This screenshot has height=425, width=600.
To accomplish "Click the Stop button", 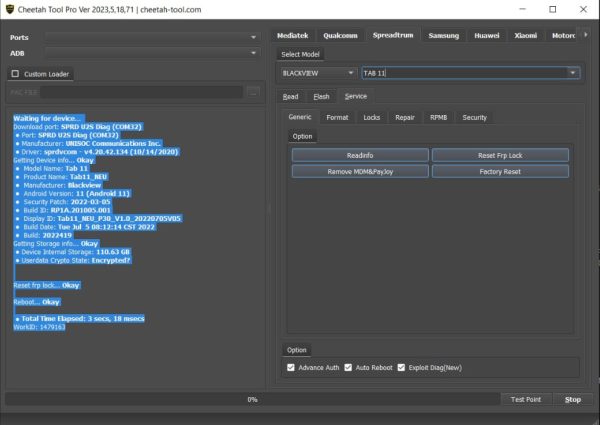I will click(x=573, y=399).
